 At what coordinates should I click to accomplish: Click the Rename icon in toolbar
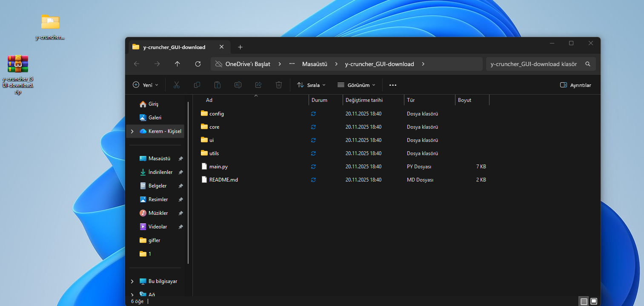238,85
